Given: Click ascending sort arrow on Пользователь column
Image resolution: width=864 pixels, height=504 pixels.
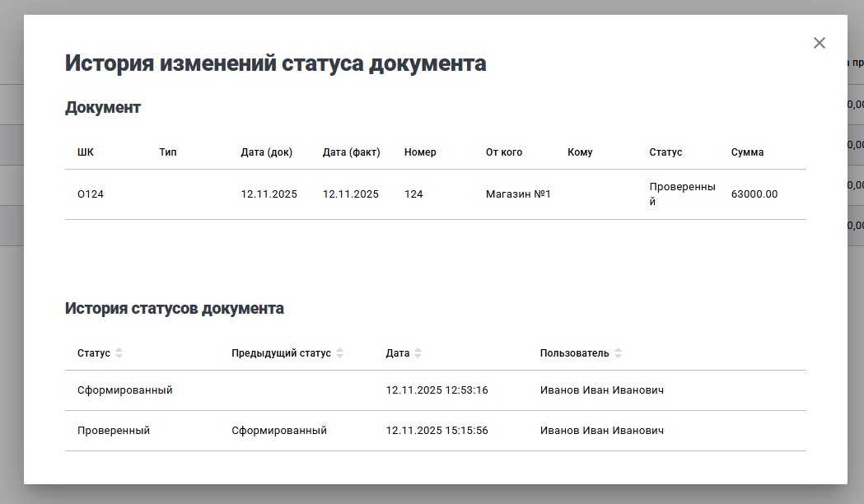Looking at the screenshot, I should [618, 349].
